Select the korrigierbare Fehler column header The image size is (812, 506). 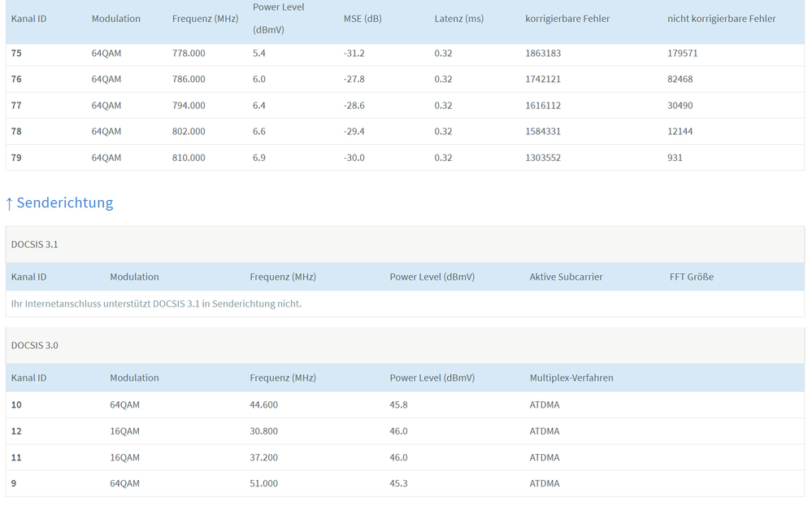tap(567, 19)
